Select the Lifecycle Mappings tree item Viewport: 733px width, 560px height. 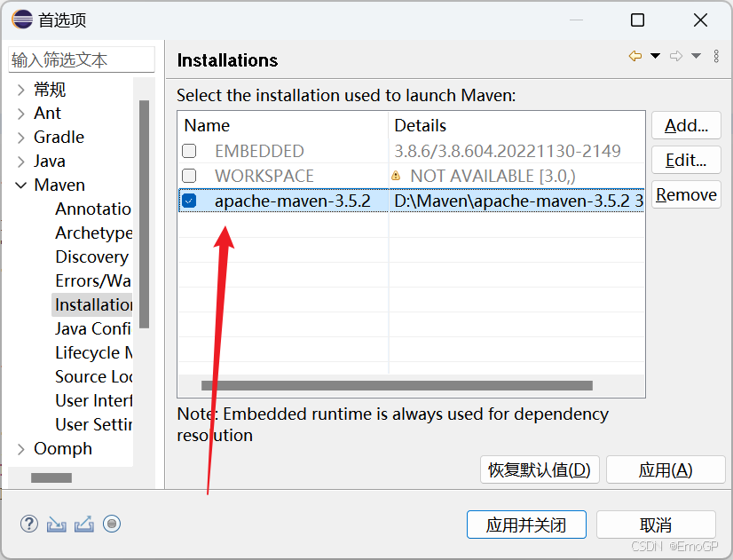tap(93, 352)
